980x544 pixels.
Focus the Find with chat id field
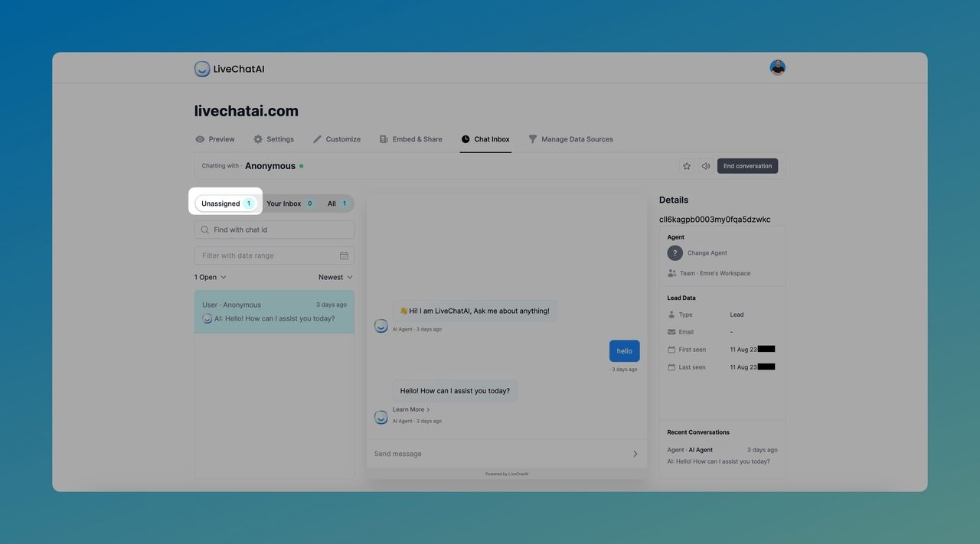[274, 230]
